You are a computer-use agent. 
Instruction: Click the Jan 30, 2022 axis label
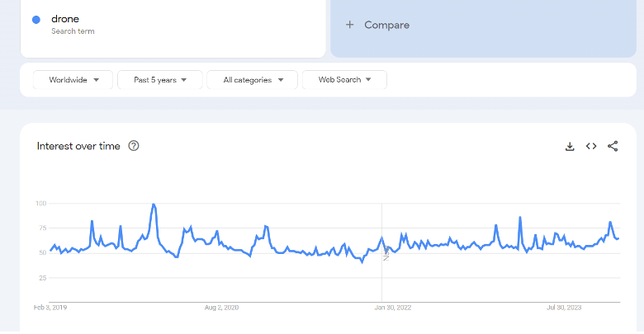click(393, 308)
